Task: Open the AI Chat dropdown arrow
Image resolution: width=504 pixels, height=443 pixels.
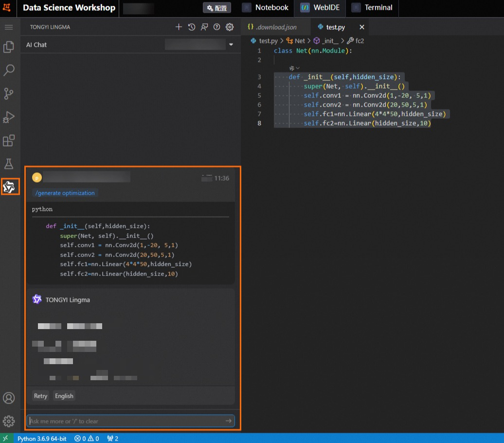Action: coord(231,44)
